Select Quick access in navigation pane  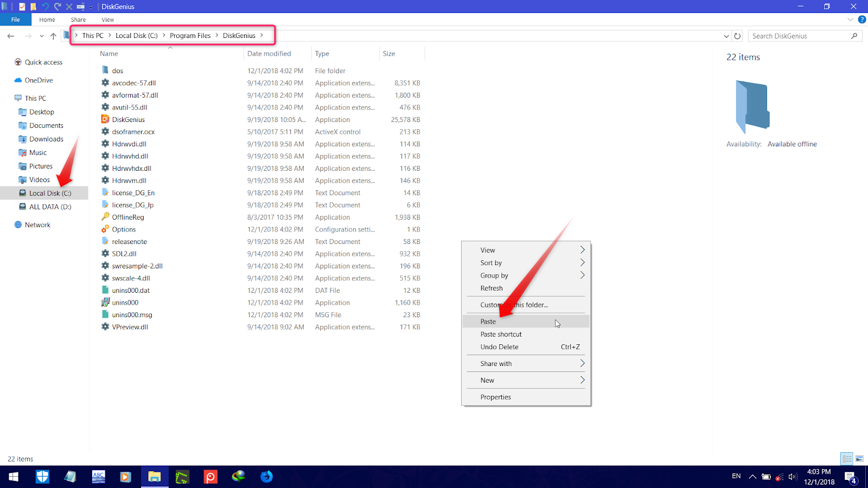click(x=43, y=62)
